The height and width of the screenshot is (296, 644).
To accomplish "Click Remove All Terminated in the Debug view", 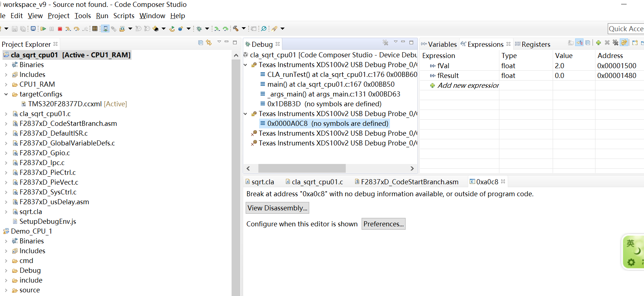I will [386, 43].
